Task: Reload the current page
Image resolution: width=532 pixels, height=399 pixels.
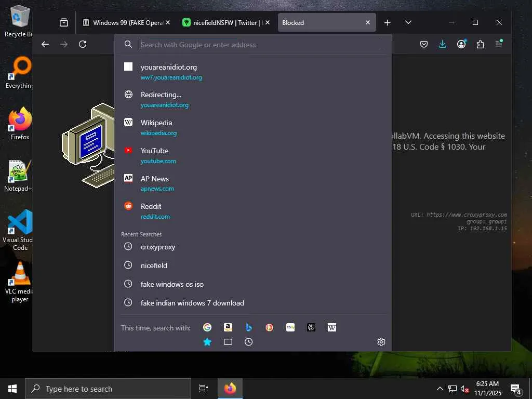Action: coord(83,45)
